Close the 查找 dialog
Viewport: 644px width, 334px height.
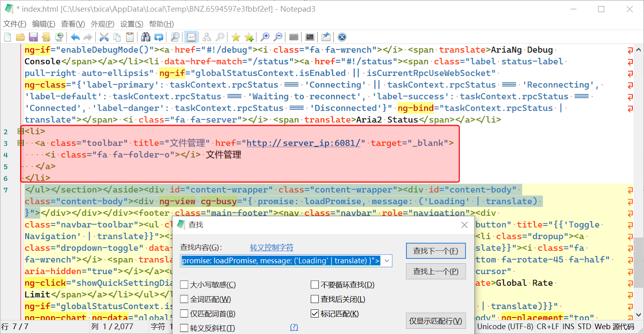[x=464, y=225]
